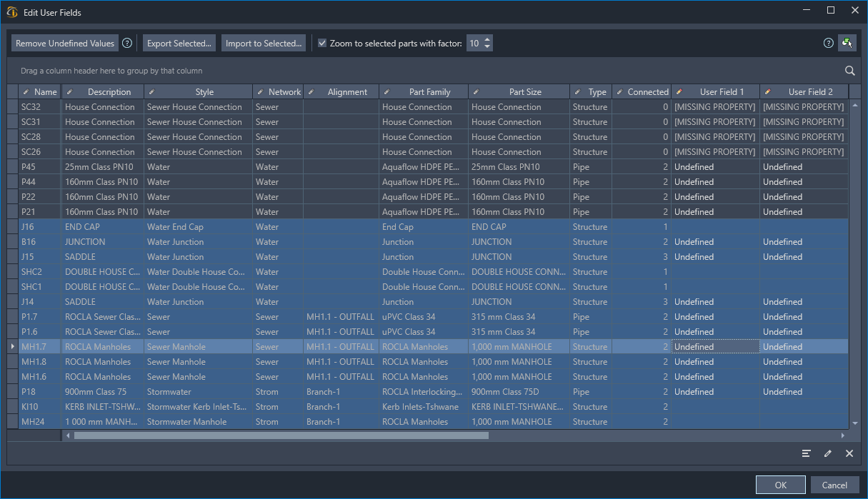The height and width of the screenshot is (499, 868).
Task: Click the Type cell in row B16
Action: (591, 242)
